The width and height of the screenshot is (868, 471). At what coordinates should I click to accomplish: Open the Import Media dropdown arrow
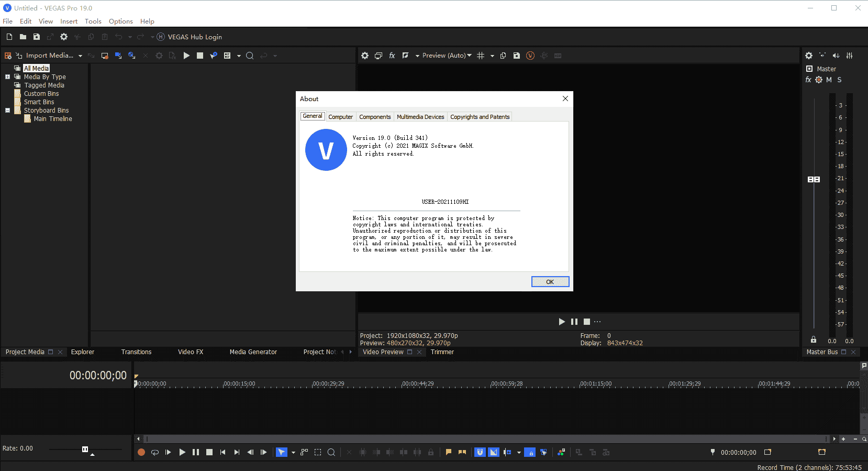click(x=80, y=56)
